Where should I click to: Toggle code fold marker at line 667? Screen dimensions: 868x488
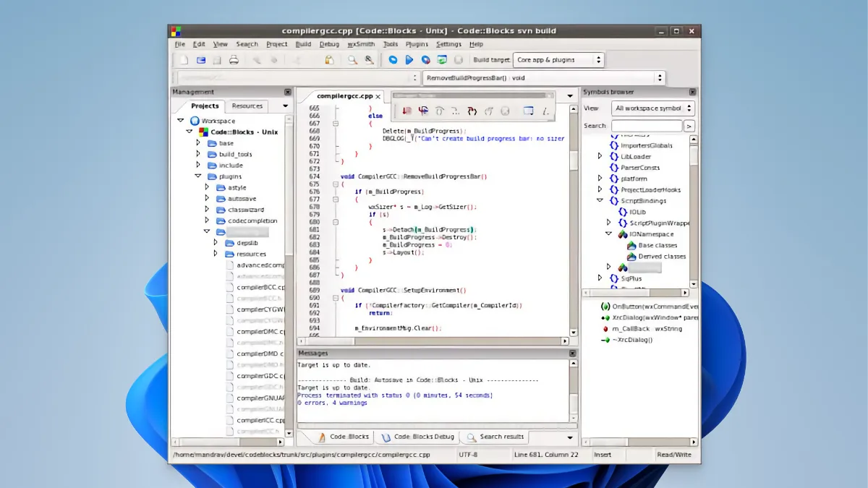pyautogui.click(x=335, y=124)
